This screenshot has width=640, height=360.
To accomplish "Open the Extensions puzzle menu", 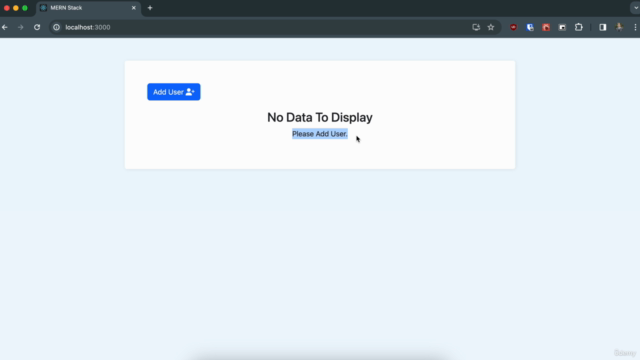I will click(579, 27).
